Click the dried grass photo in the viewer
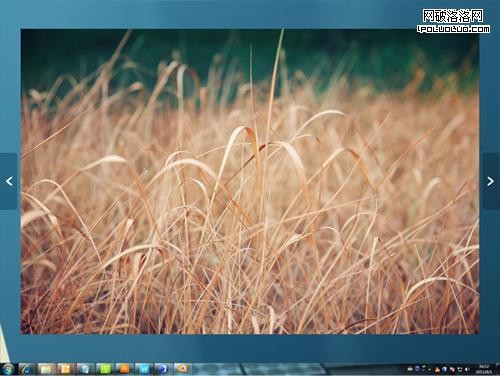500x376 pixels. (x=250, y=181)
